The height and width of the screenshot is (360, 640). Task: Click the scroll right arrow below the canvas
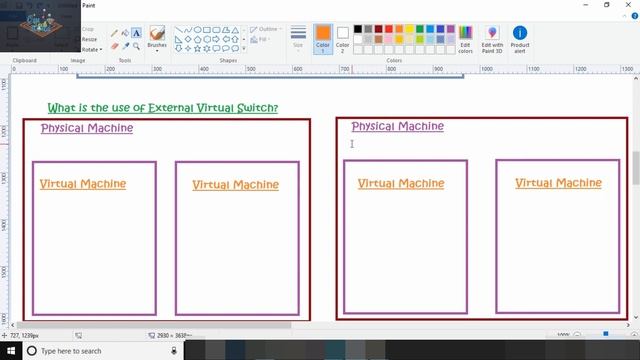pos(628,325)
